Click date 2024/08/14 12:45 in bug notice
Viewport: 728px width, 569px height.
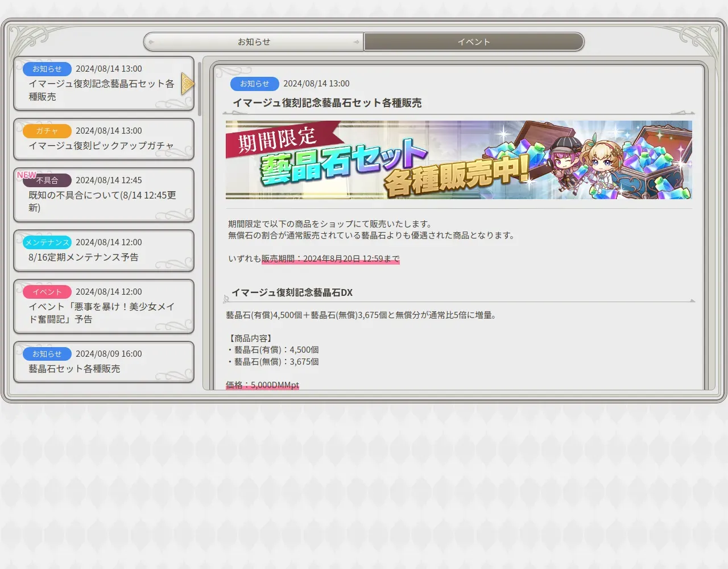pyautogui.click(x=109, y=180)
